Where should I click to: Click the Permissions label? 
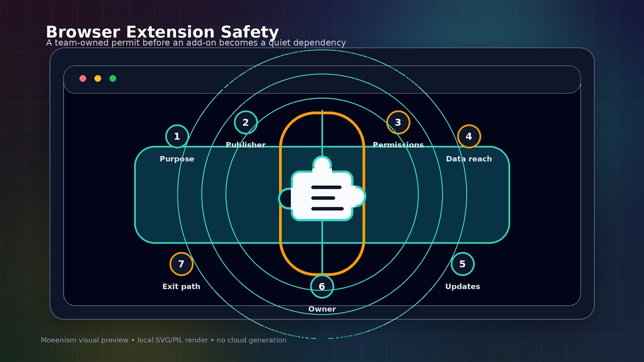click(x=398, y=145)
